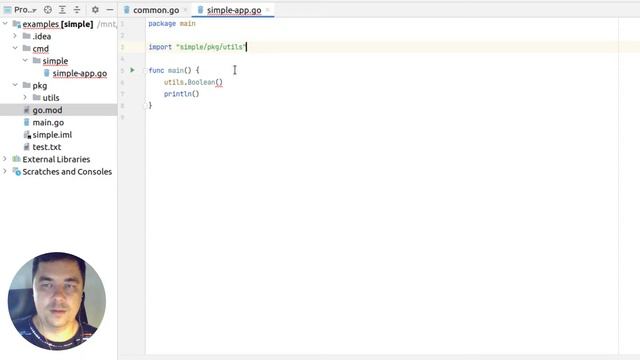Select simple-app.go file in Project tree
This screenshot has width=640, height=360.
pyautogui.click(x=80, y=73)
